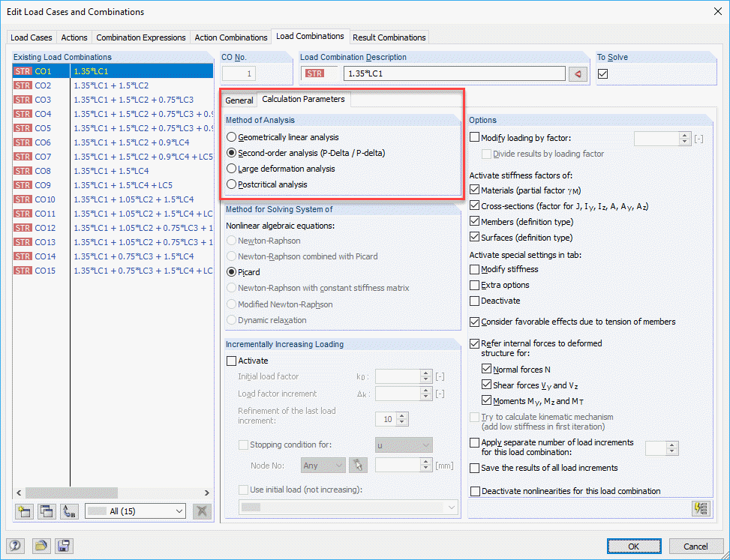Toggle favorable effects due to tension

475,322
